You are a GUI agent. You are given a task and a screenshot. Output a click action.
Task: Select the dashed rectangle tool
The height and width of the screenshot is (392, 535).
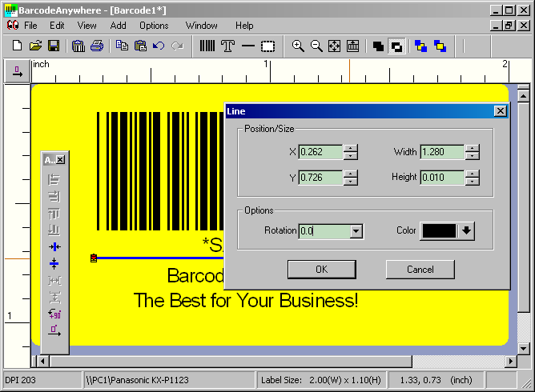coord(267,46)
